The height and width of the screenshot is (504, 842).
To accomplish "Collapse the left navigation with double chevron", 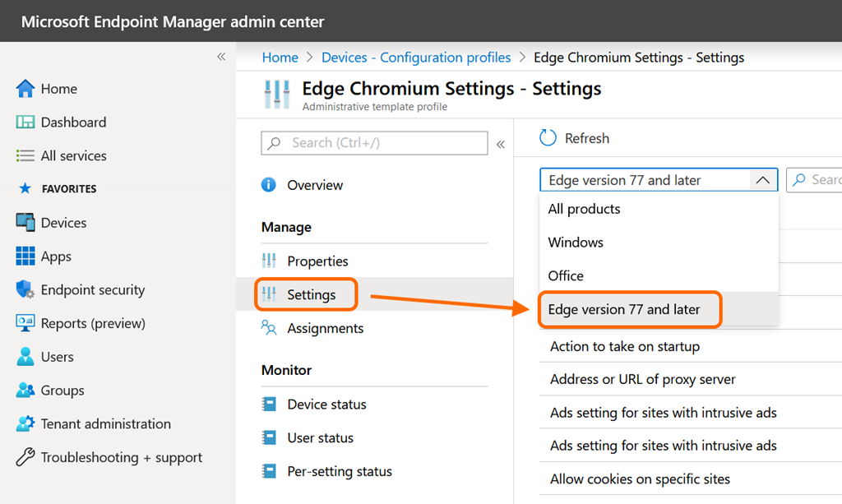I will click(x=220, y=57).
